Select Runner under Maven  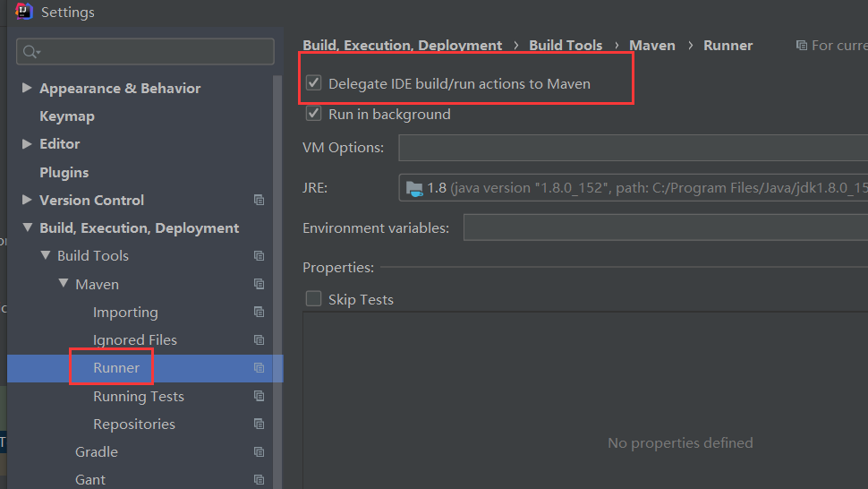pyautogui.click(x=116, y=368)
